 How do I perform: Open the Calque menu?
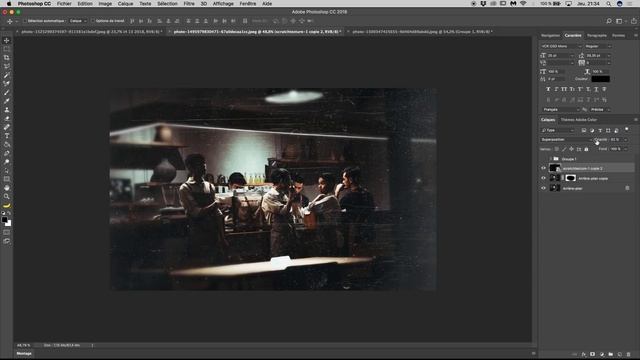point(125,3)
